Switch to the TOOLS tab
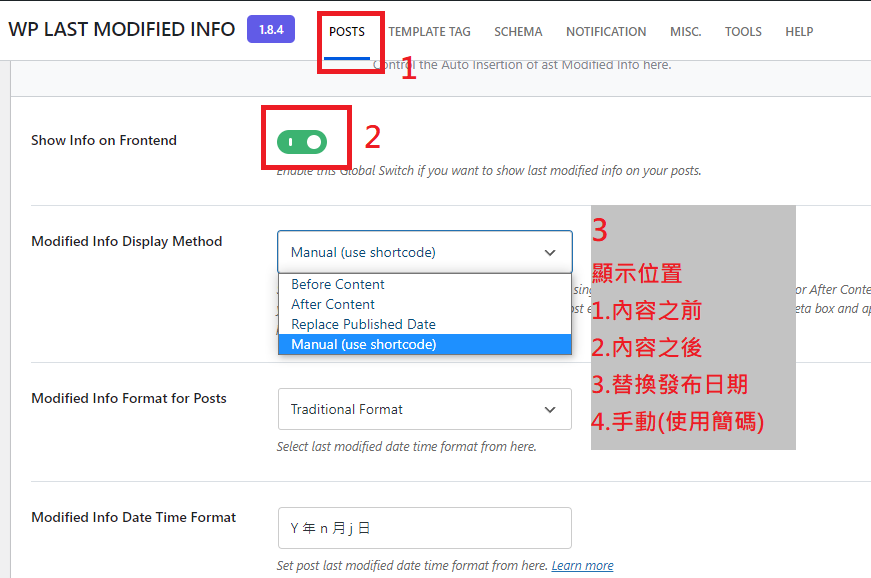 click(743, 32)
